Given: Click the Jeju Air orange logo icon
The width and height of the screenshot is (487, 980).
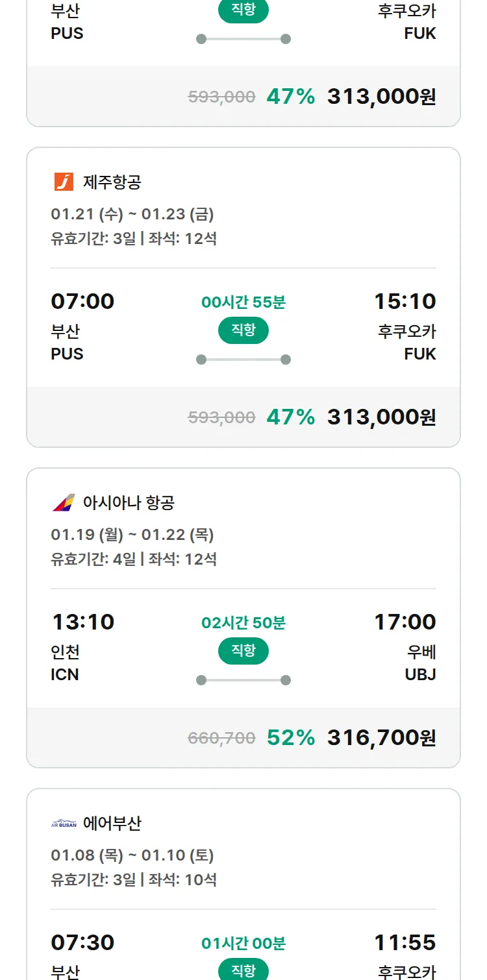Looking at the screenshot, I should point(64,182).
